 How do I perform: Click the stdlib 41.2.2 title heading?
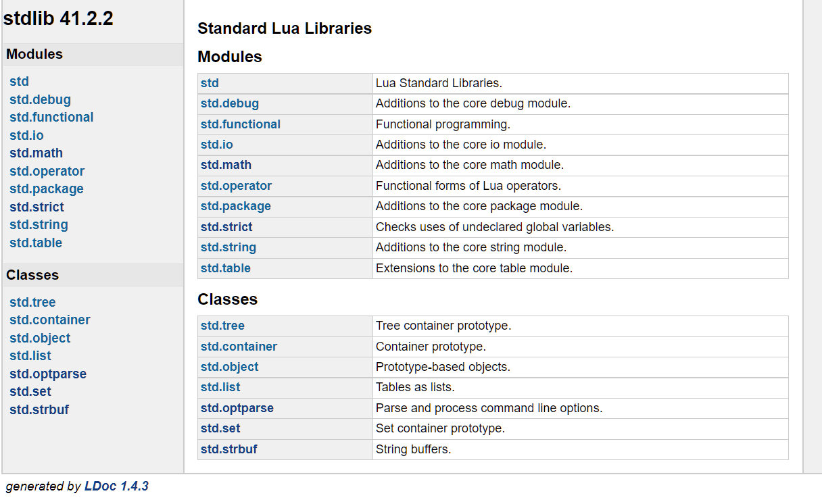point(58,18)
